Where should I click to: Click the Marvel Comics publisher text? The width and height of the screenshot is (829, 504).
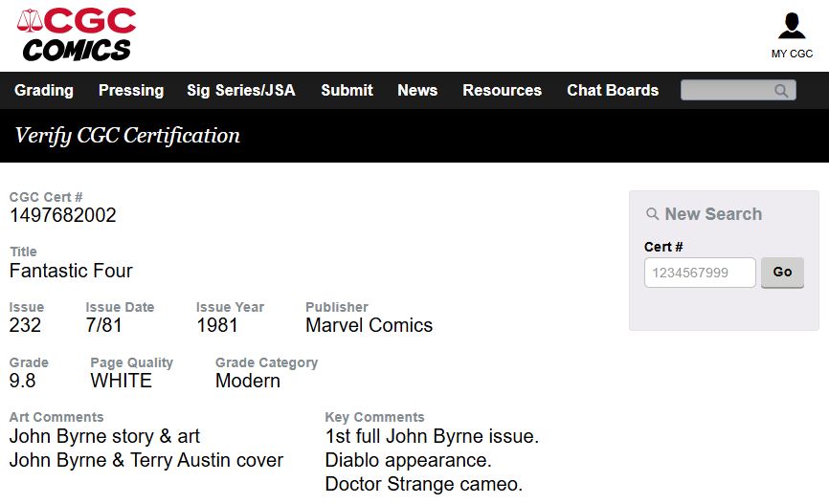point(369,325)
